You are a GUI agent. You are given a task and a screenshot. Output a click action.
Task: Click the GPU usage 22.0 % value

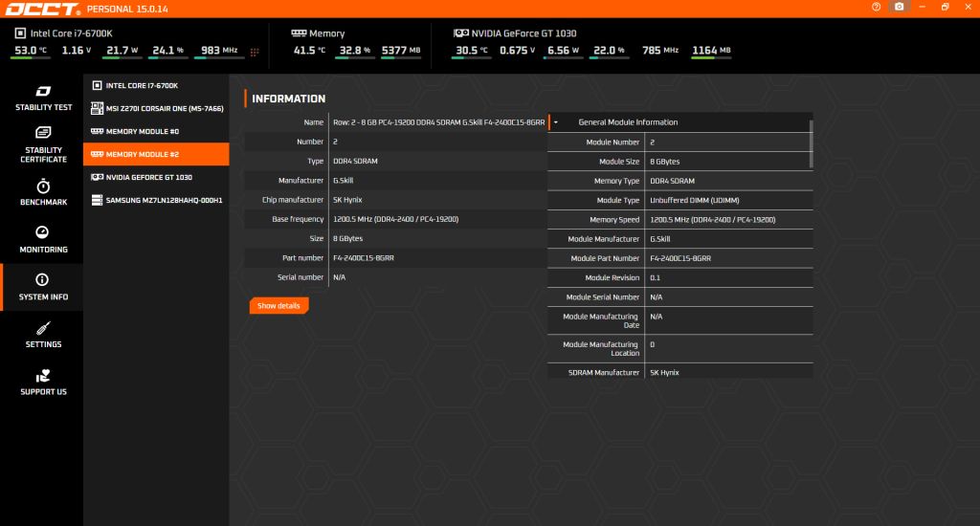pyautogui.click(x=608, y=51)
